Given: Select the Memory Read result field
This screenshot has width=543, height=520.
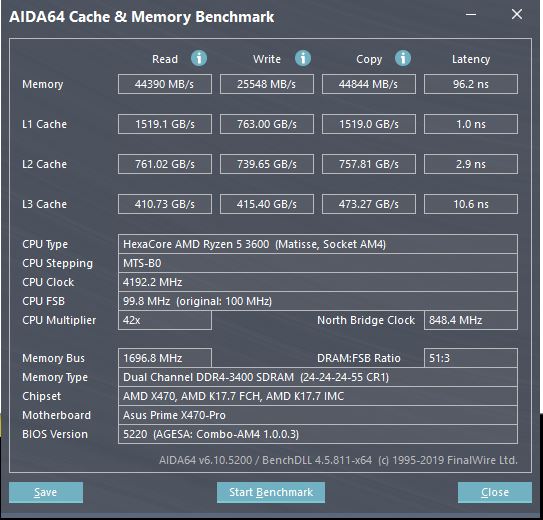Looking at the screenshot, I should [165, 84].
